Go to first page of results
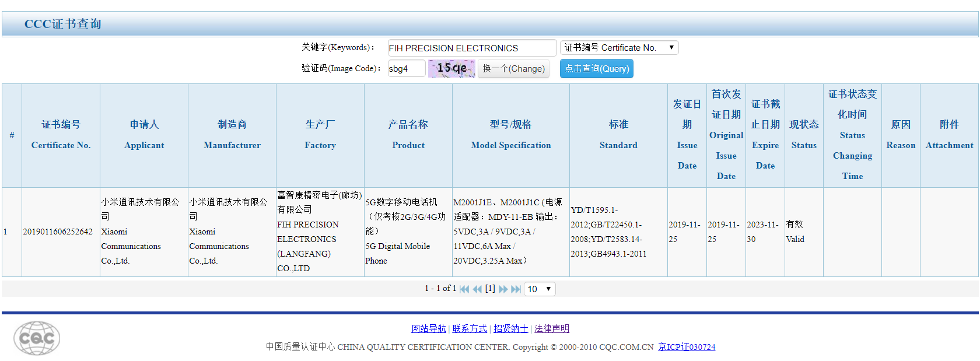 464,289
